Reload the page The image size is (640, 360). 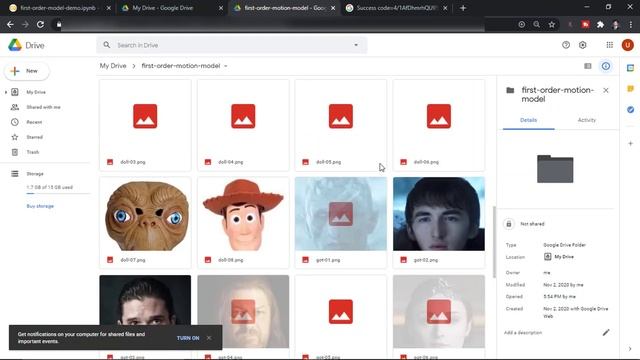[40, 24]
